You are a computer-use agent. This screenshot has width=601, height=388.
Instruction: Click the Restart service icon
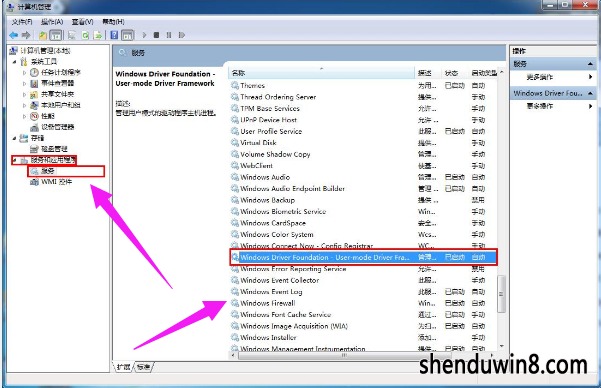pyautogui.click(x=182, y=35)
